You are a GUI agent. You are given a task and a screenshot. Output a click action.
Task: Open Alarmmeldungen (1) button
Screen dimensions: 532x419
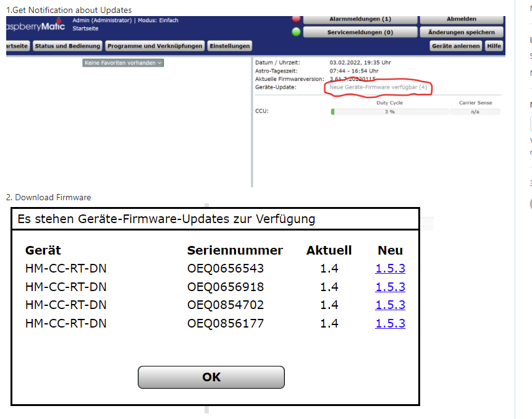(x=360, y=19)
